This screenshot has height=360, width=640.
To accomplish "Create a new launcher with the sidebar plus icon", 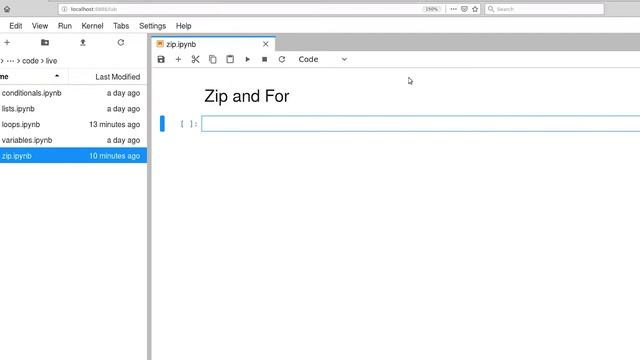I will coord(7,42).
